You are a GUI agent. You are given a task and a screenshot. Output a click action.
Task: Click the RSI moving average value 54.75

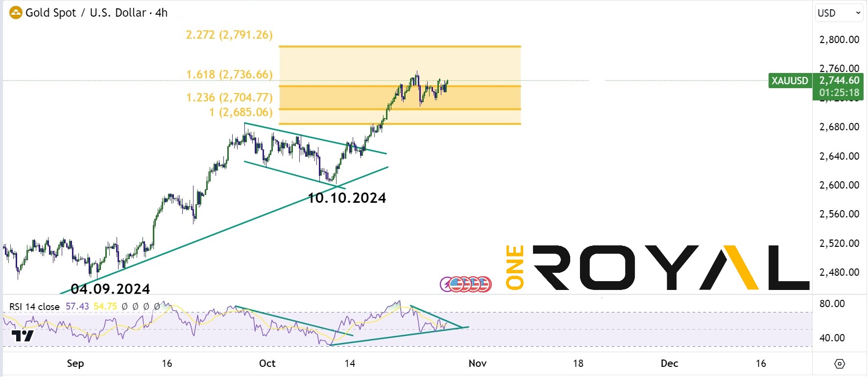tap(105, 306)
